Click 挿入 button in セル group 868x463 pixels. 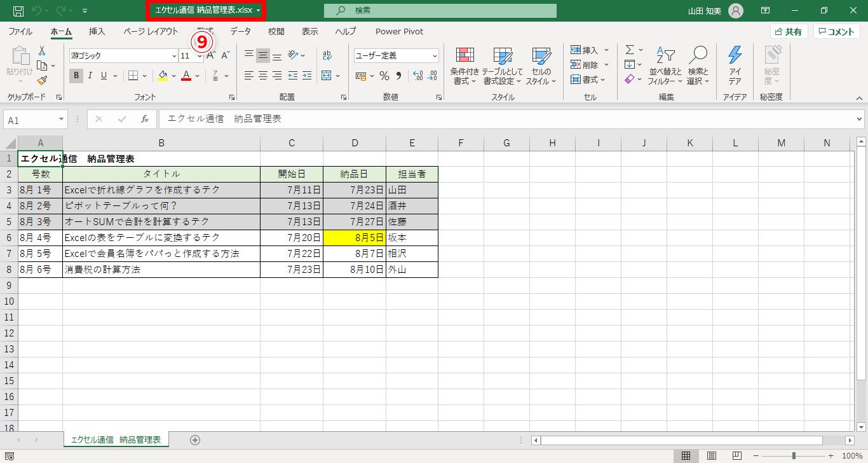(x=590, y=50)
